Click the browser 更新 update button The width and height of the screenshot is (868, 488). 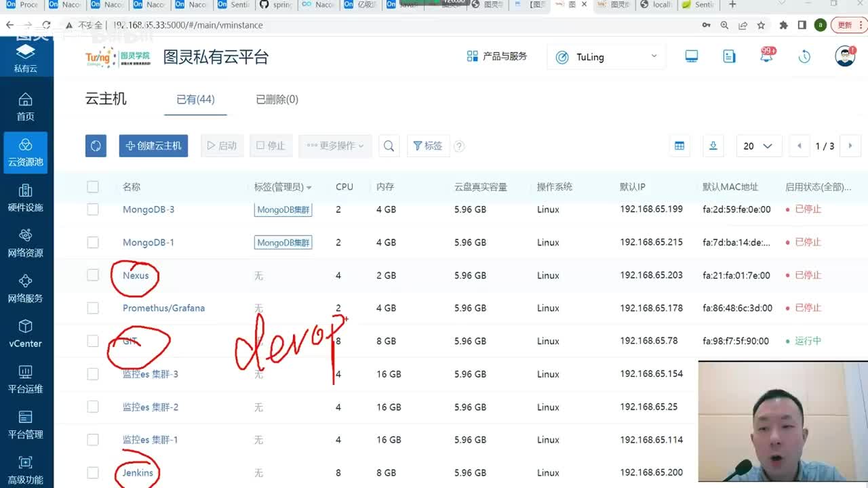tap(849, 25)
